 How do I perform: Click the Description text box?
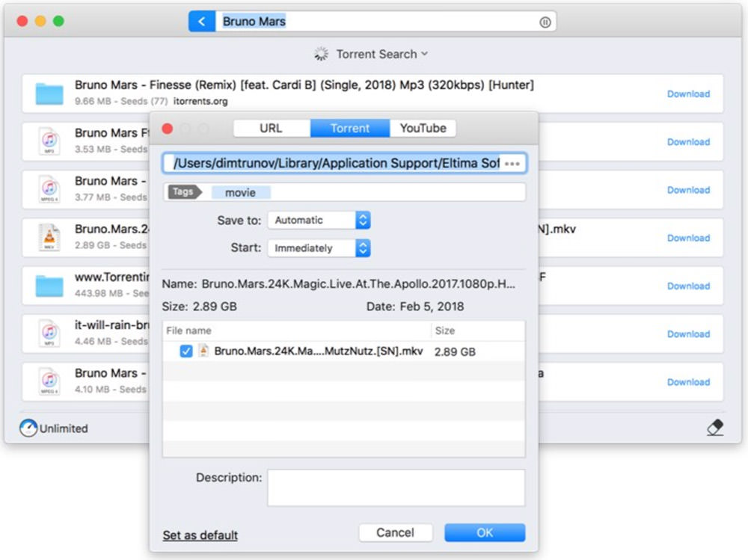(x=396, y=487)
